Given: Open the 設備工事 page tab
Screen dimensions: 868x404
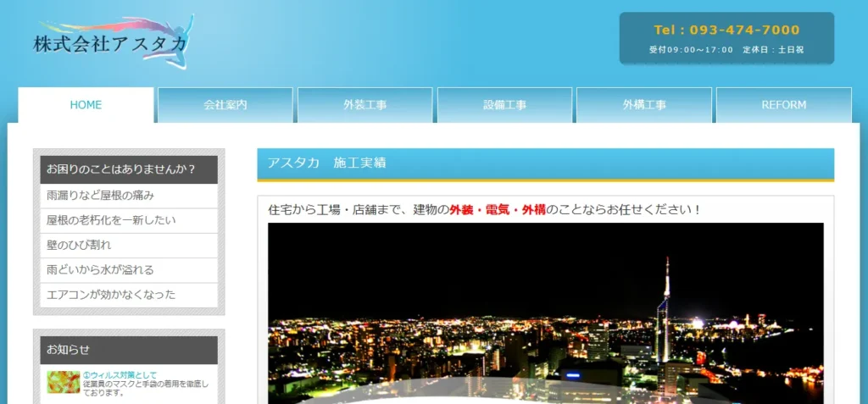Looking at the screenshot, I should [505, 105].
